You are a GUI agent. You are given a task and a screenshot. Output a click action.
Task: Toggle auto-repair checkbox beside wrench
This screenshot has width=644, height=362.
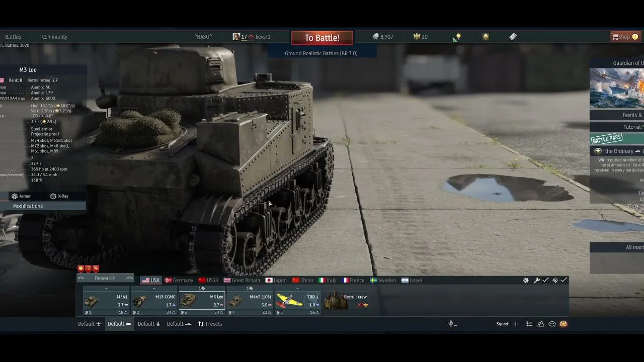point(545,281)
